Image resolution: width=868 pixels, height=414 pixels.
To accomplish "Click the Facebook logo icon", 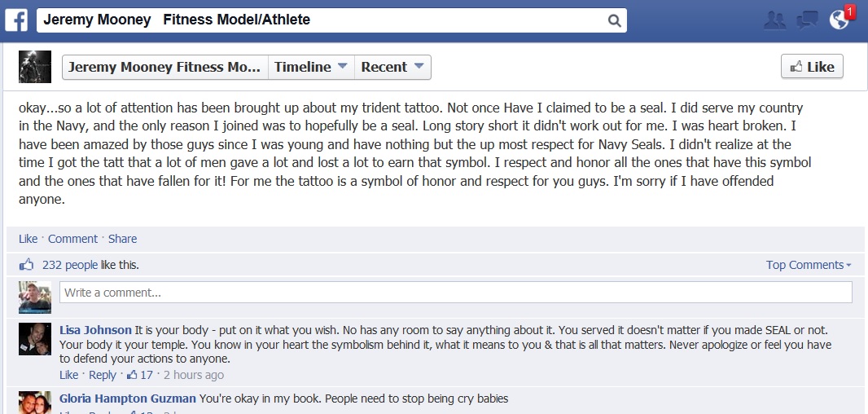I will point(16,20).
